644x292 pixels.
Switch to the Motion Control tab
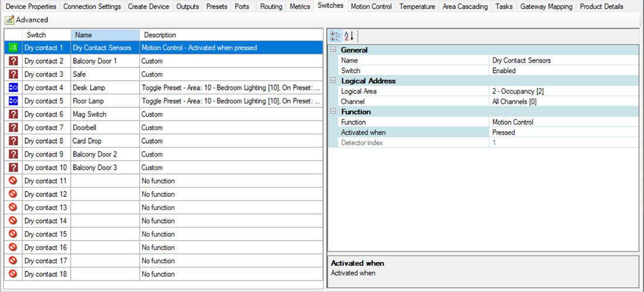[372, 6]
